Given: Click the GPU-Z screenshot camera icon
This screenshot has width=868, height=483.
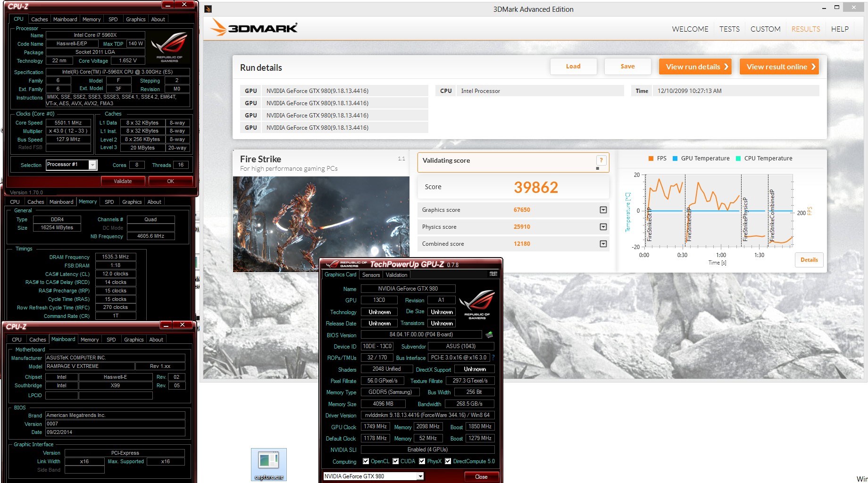Looking at the screenshot, I should [x=493, y=274].
